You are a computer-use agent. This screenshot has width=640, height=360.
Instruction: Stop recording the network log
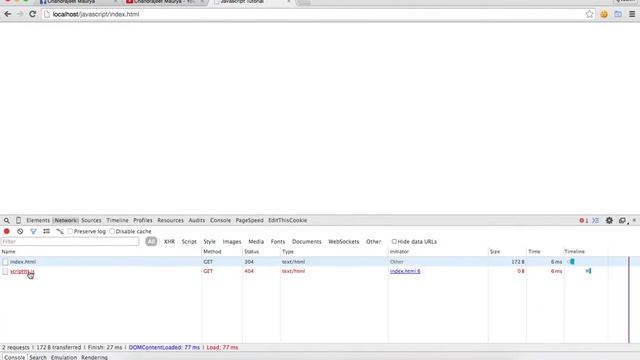[x=7, y=231]
